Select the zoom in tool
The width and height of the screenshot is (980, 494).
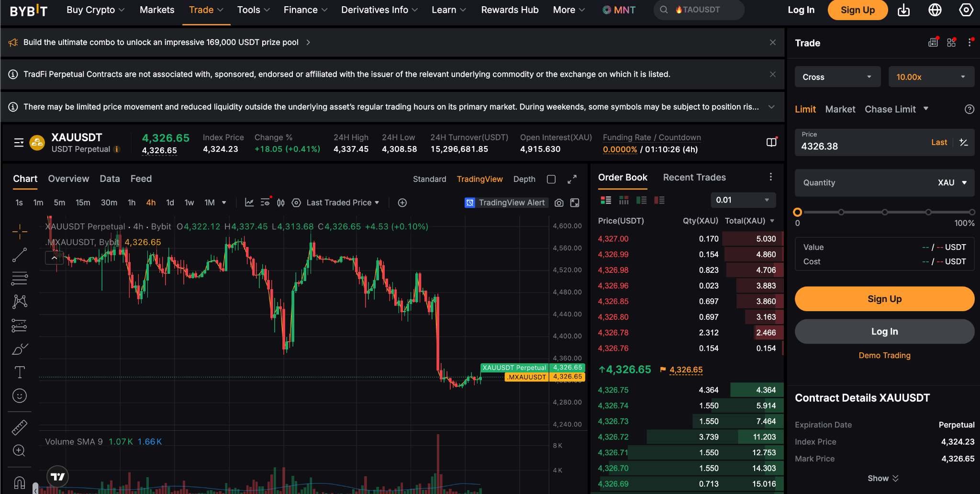coord(20,450)
